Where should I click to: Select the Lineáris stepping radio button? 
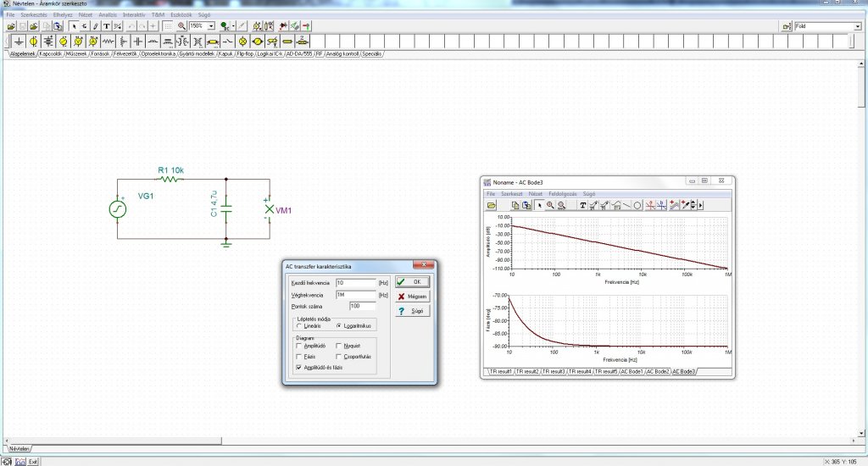pos(298,325)
